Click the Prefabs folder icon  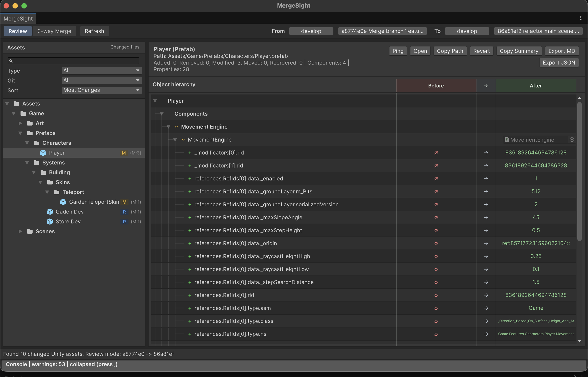click(30, 133)
